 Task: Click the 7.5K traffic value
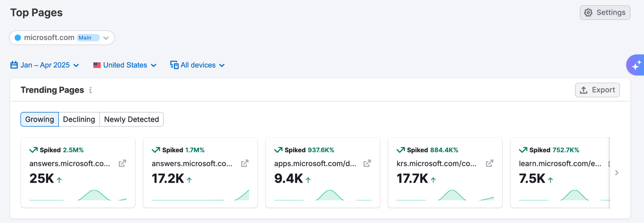532,178
